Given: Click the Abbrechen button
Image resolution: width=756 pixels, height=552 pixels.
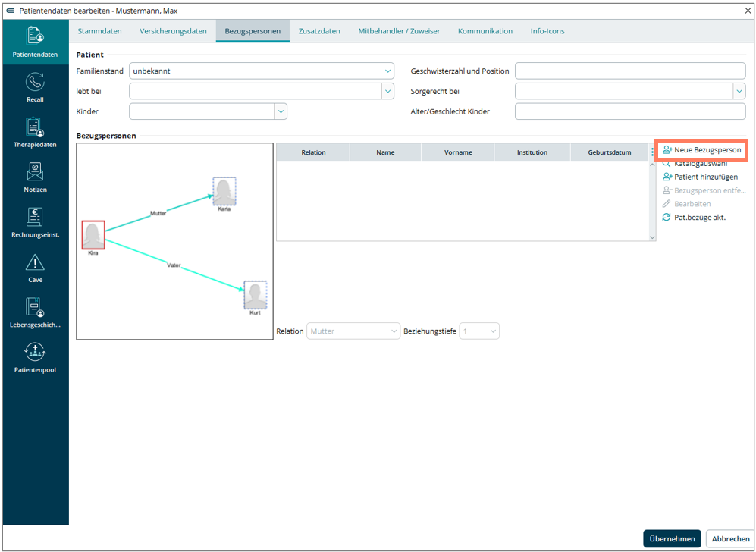Looking at the screenshot, I should click(x=730, y=539).
